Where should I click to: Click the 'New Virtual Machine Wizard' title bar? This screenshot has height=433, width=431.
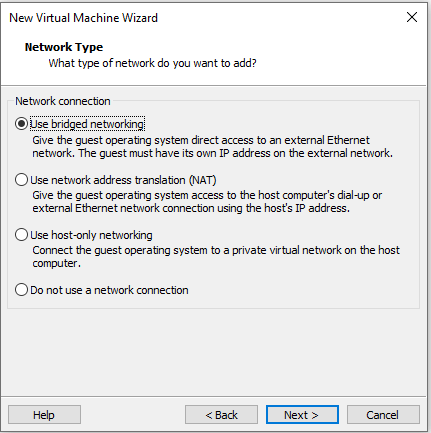[x=83, y=18]
